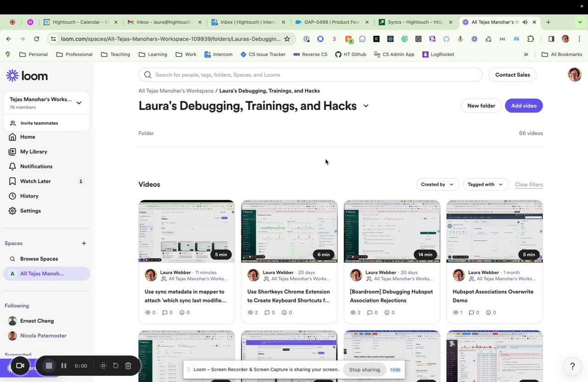The width and height of the screenshot is (588, 382).
Task: Open the Hubspot Associations Overwrite Demo thumbnail
Action: point(495,231)
